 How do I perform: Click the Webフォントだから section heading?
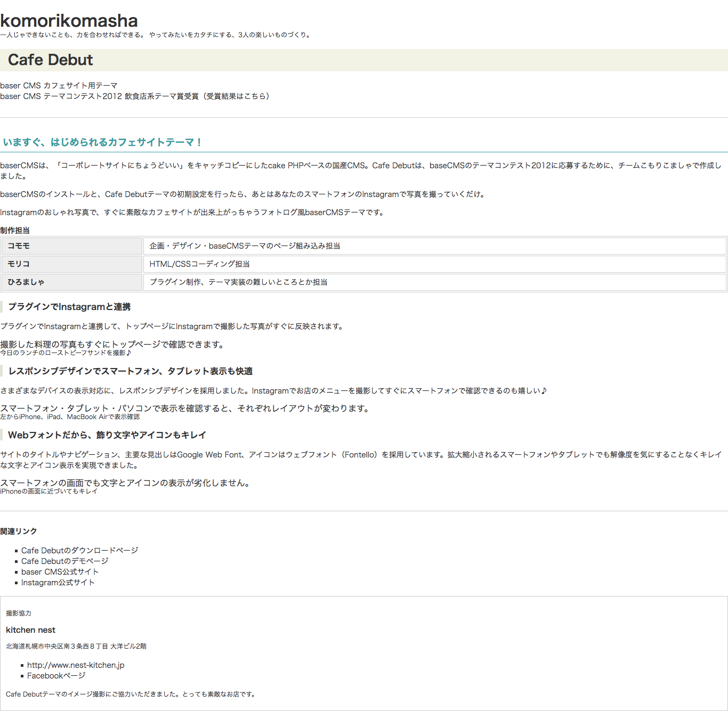pyautogui.click(x=107, y=435)
